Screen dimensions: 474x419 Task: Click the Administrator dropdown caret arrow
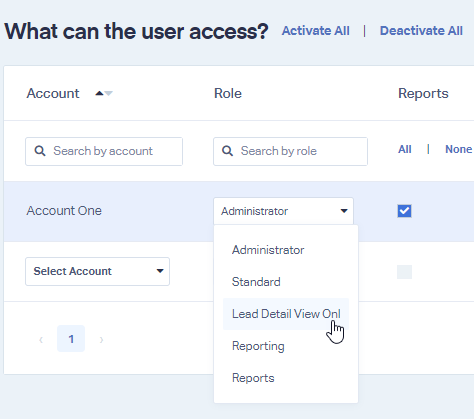pyautogui.click(x=344, y=211)
